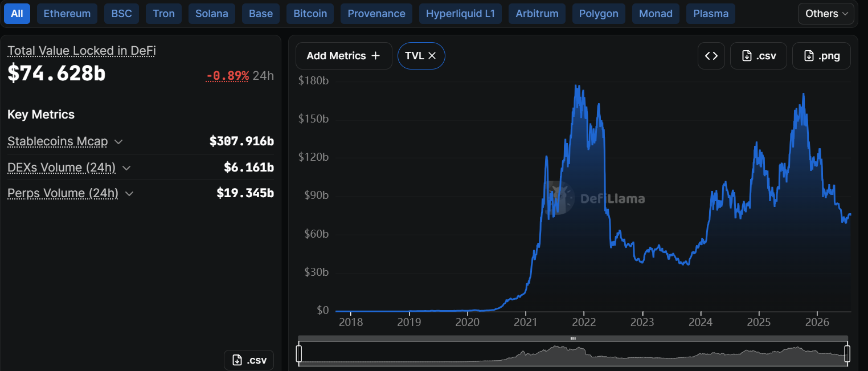The width and height of the screenshot is (868, 371).
Task: Switch to the Plasma chain tab
Action: coord(711,14)
